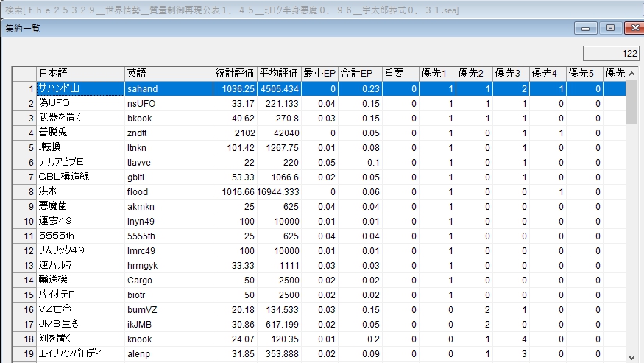This screenshot has width=644, height=363.
Task: Click the row header numbered 5
Action: point(24,147)
